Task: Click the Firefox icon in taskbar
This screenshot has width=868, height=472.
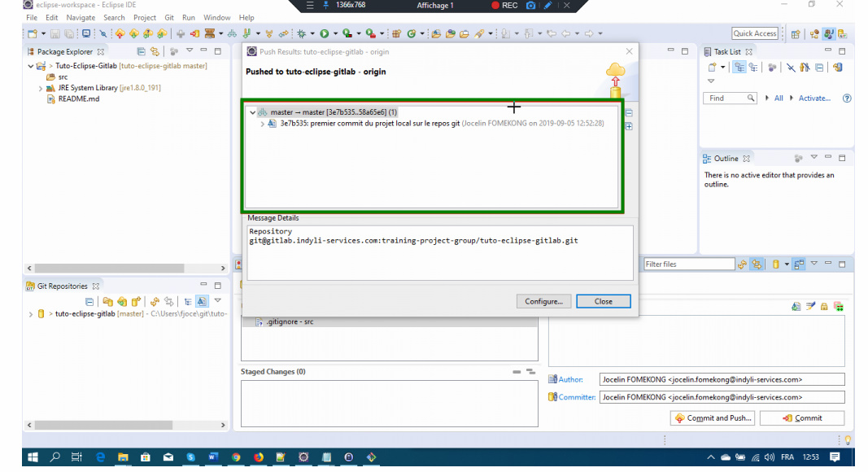Action: tap(259, 457)
